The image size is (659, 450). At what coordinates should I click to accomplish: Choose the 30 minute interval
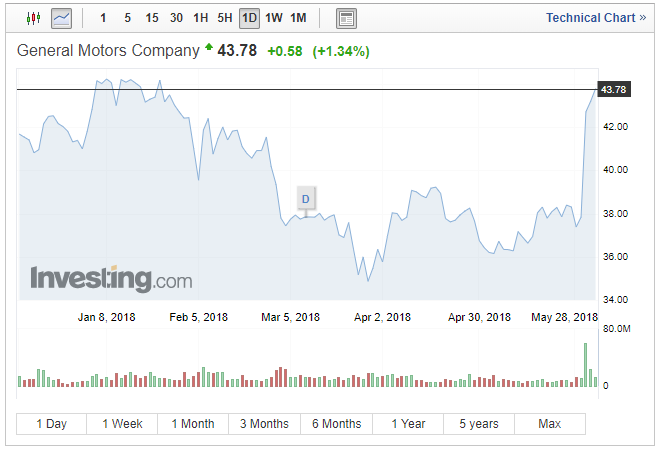[x=176, y=18]
